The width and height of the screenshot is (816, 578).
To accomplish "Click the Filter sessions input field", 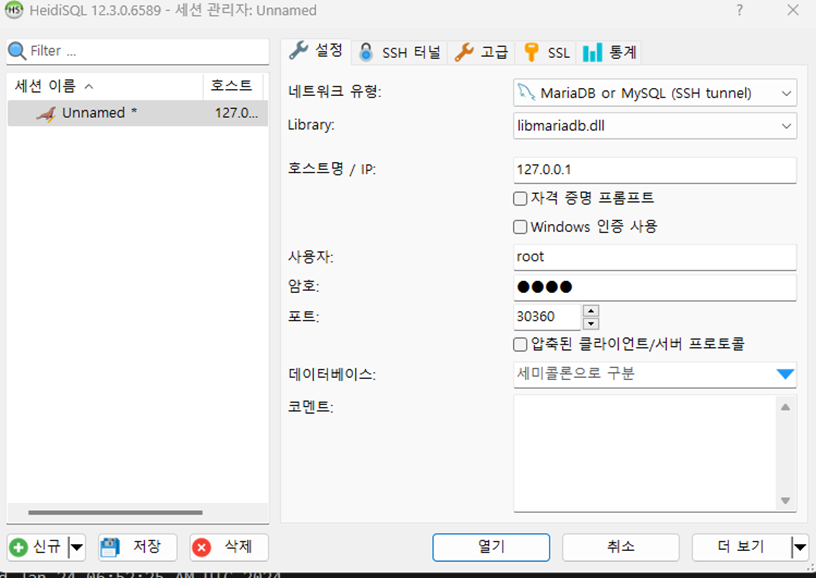I will click(x=137, y=51).
